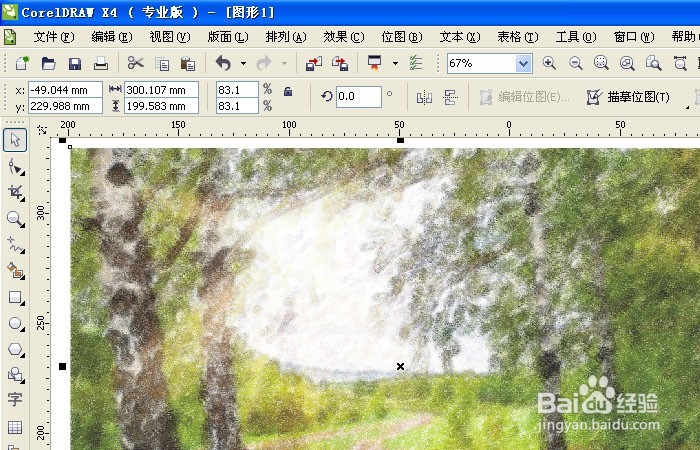
Task: Open undo history dropdown arrow
Action: coord(243,63)
